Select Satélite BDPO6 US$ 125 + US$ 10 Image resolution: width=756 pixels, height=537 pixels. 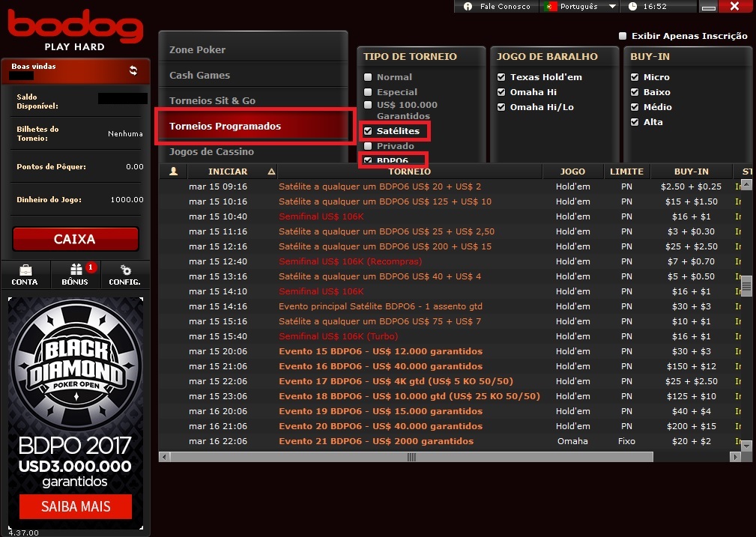click(450, 201)
